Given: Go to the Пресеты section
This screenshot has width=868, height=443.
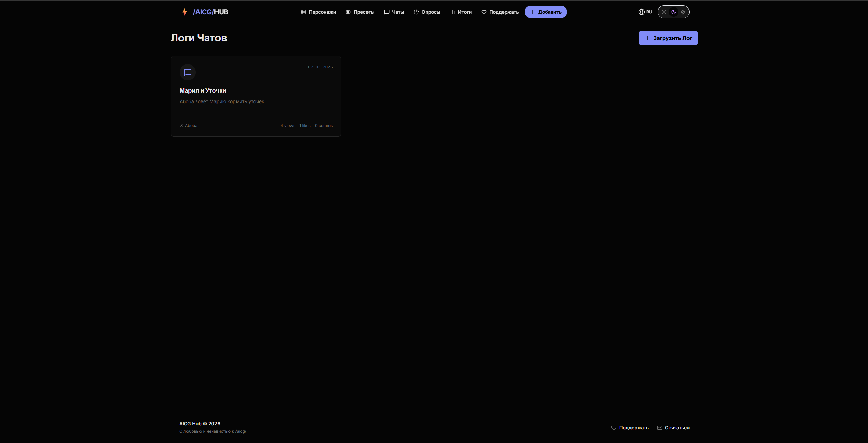Looking at the screenshot, I should (x=360, y=12).
